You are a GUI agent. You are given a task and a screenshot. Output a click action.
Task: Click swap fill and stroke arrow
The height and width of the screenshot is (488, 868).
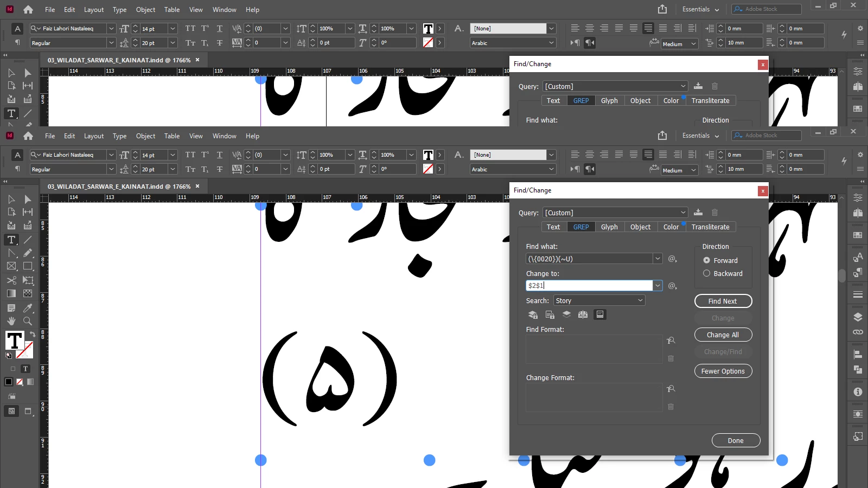pos(33,334)
